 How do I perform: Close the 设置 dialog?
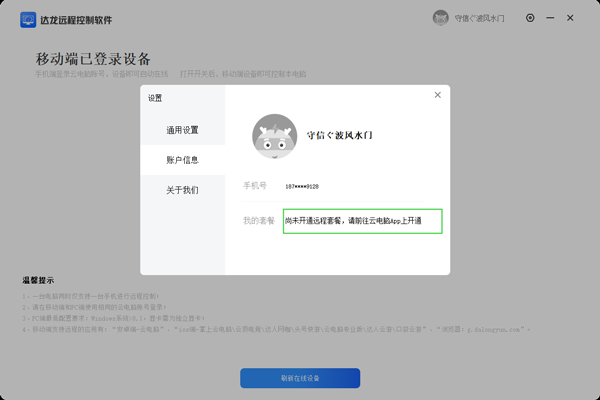[x=437, y=95]
